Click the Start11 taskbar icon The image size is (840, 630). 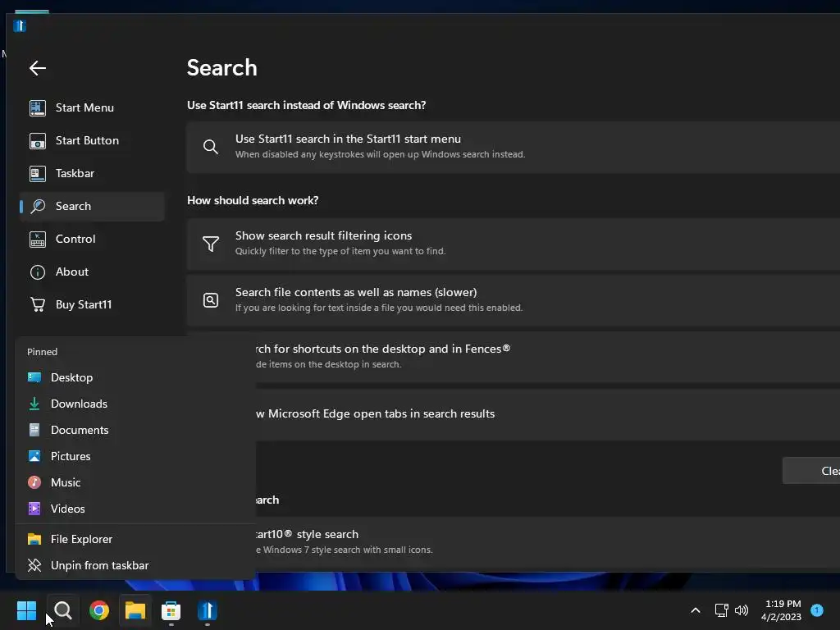coord(208,610)
